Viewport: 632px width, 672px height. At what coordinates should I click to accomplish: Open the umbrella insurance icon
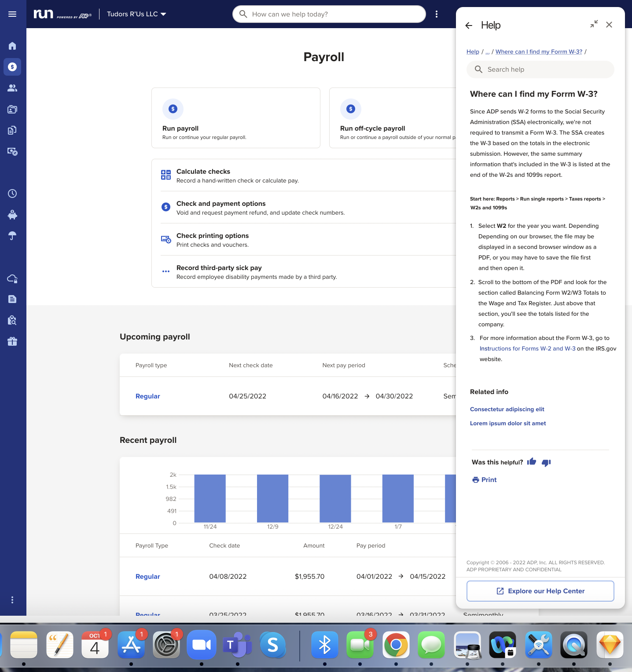coord(12,236)
